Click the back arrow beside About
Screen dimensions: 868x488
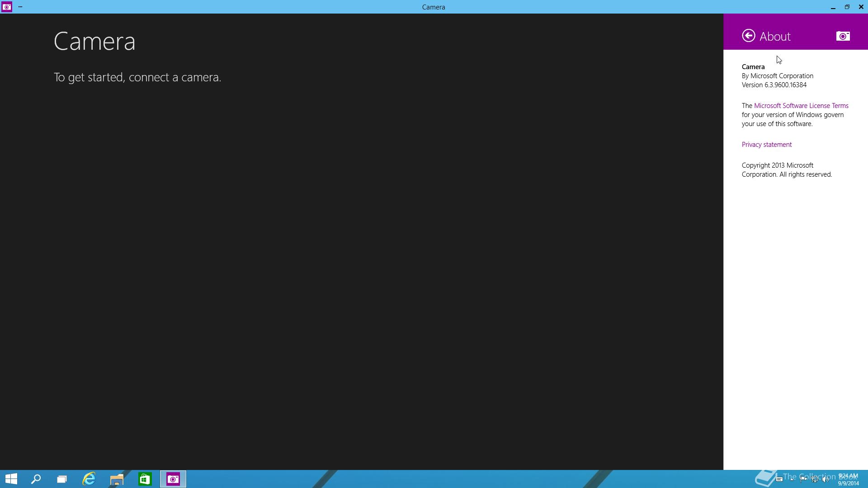tap(748, 36)
